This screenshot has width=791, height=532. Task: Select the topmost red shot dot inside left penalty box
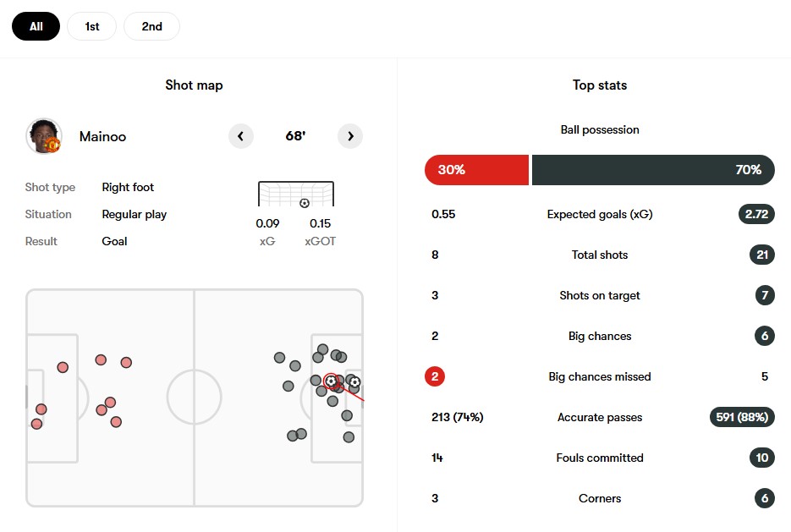(x=63, y=367)
